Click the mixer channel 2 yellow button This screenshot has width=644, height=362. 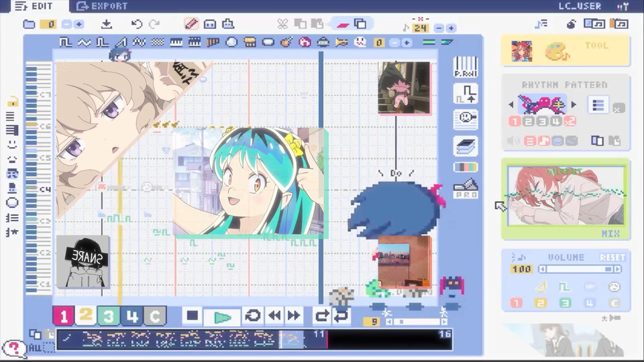541,303
